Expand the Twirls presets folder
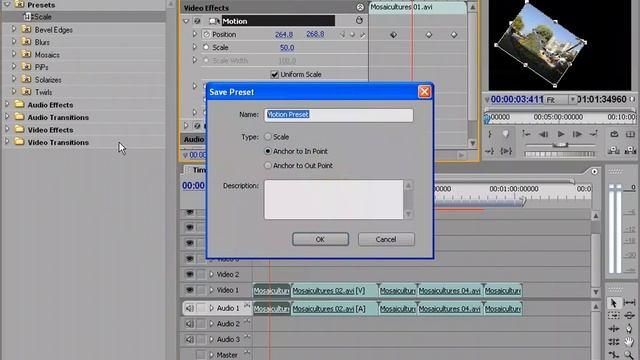 coord(14,92)
